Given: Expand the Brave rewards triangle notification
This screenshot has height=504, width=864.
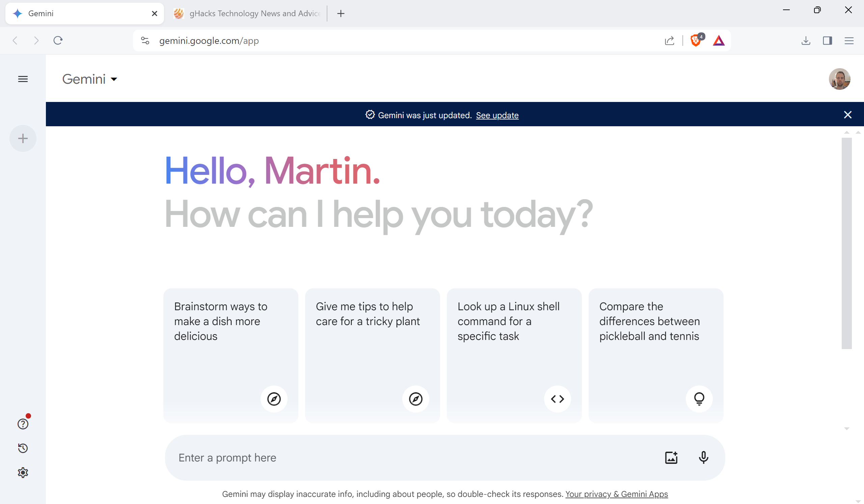Looking at the screenshot, I should pos(719,40).
